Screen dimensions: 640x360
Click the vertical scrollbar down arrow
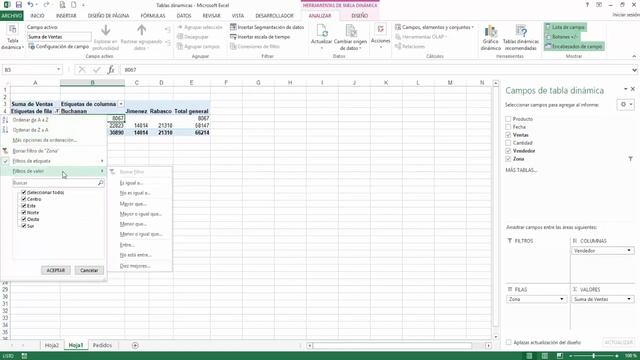tap(496, 337)
